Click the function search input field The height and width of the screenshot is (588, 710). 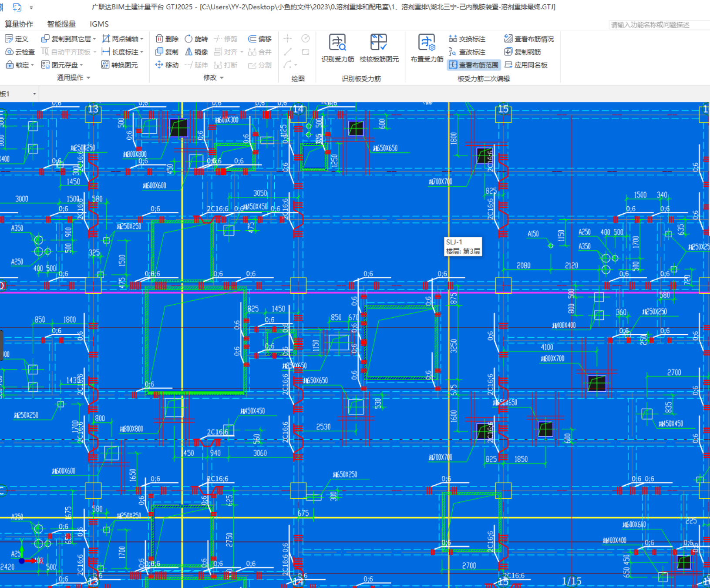point(659,25)
